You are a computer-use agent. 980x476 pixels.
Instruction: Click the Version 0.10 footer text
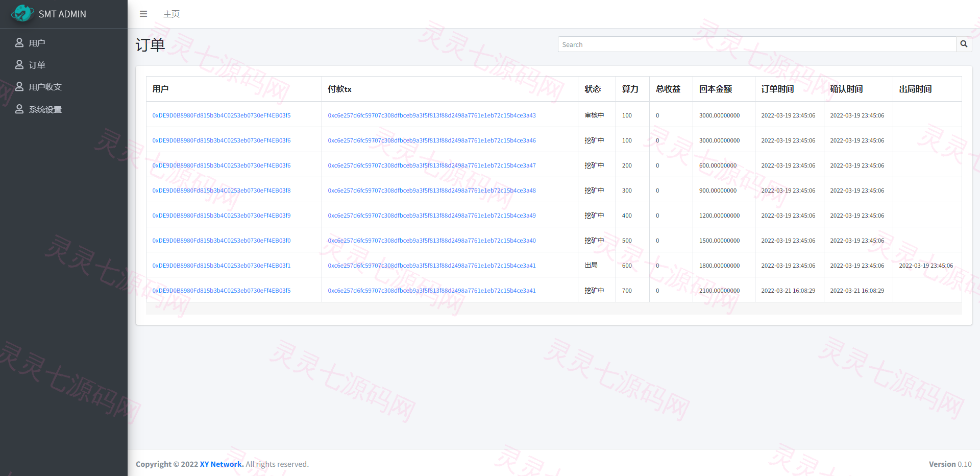click(950, 464)
